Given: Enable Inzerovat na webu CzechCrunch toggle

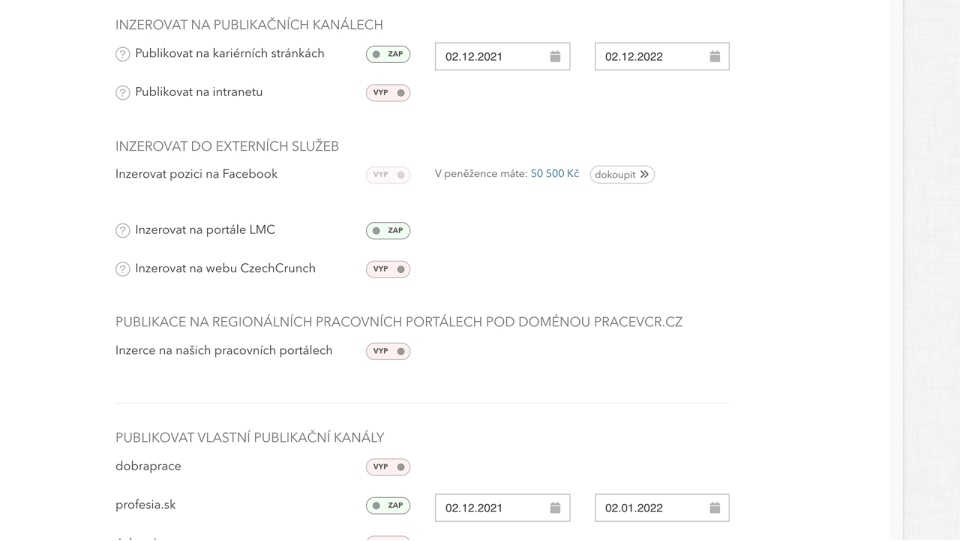Looking at the screenshot, I should [388, 269].
